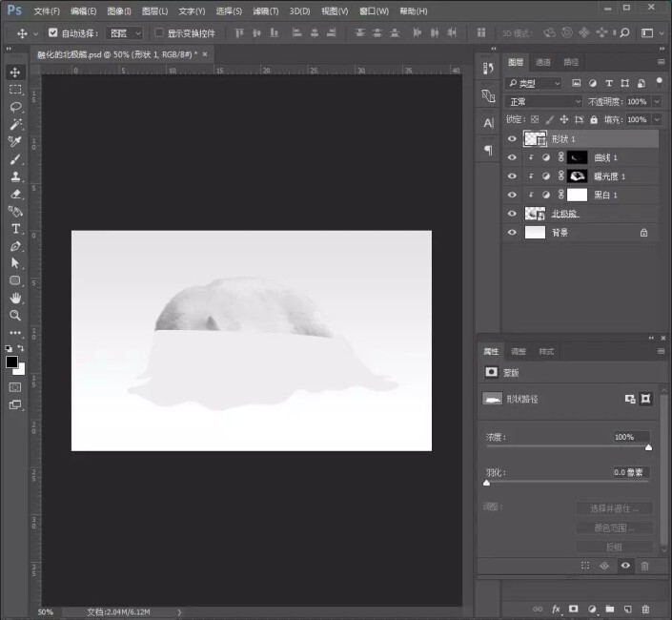Select the Hand tool
Image resolution: width=672 pixels, height=620 pixels.
pos(15,298)
